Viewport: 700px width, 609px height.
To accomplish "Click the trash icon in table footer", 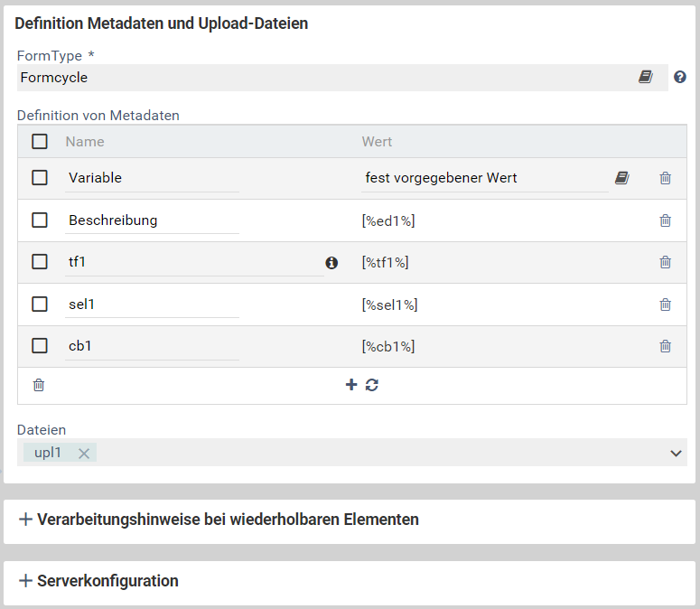I will (39, 385).
